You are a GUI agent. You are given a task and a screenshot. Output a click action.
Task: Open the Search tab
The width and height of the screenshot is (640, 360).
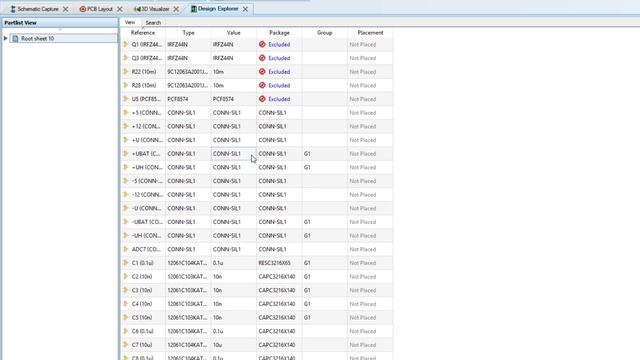pyautogui.click(x=153, y=23)
